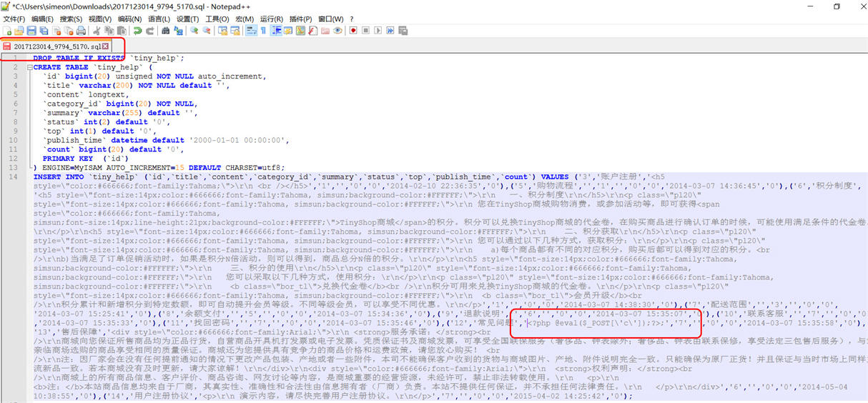
Task: Open the 运行(R) menu
Action: (271, 19)
